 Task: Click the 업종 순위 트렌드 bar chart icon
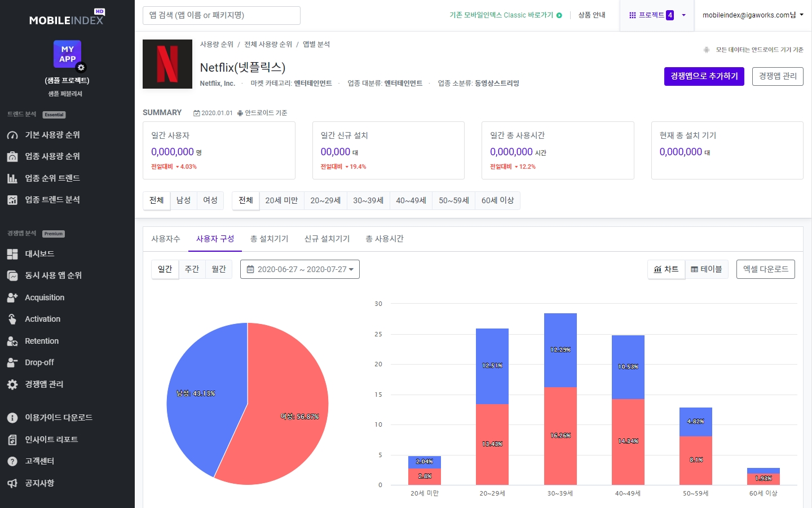12,178
